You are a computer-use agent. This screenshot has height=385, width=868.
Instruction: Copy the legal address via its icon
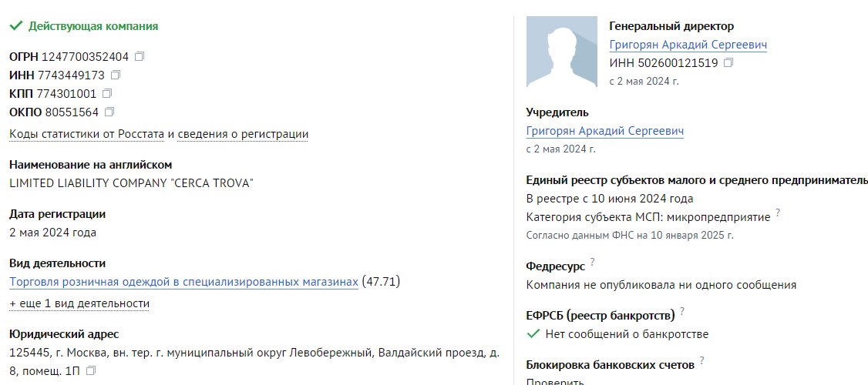coord(91,370)
